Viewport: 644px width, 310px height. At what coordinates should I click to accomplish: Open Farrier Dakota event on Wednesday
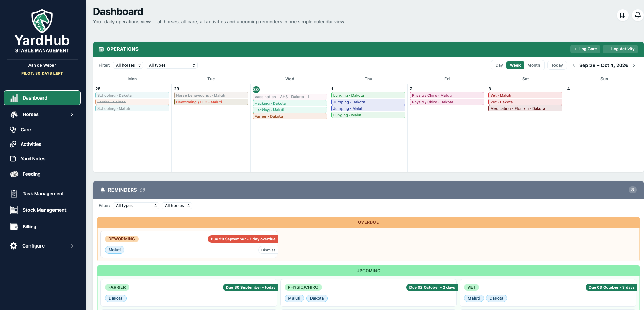click(289, 116)
